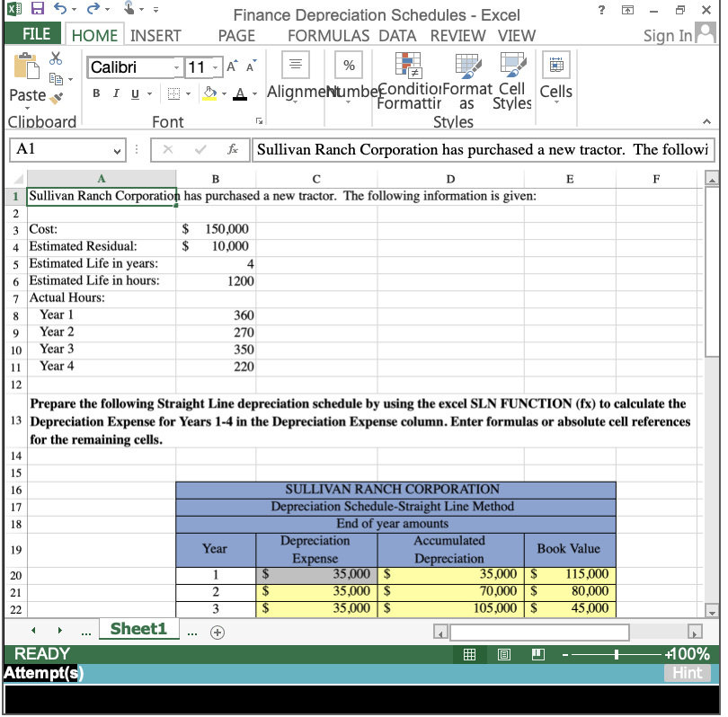Switch to the FORMULAS ribbon tab
The height and width of the screenshot is (717, 728).
click(x=328, y=36)
